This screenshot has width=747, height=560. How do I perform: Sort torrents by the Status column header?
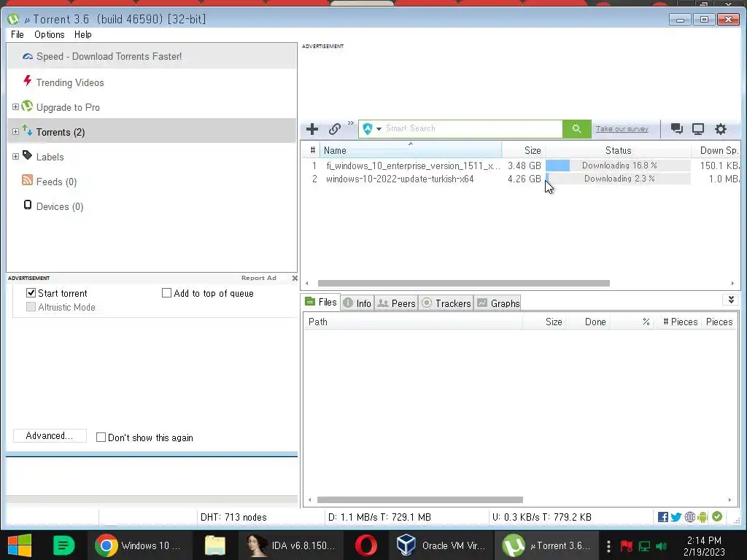(618, 150)
